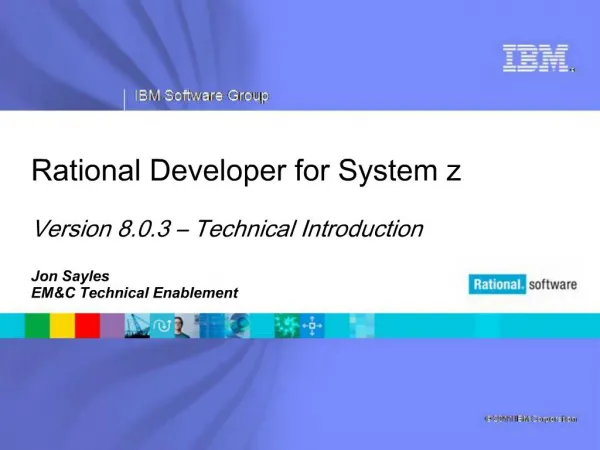Click the author name 'Jon Sayles'
The image size is (600, 450).
pos(70,276)
